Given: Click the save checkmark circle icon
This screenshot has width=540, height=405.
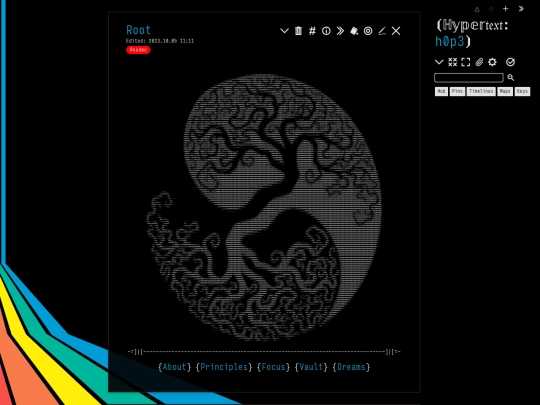Looking at the screenshot, I should pyautogui.click(x=510, y=62).
